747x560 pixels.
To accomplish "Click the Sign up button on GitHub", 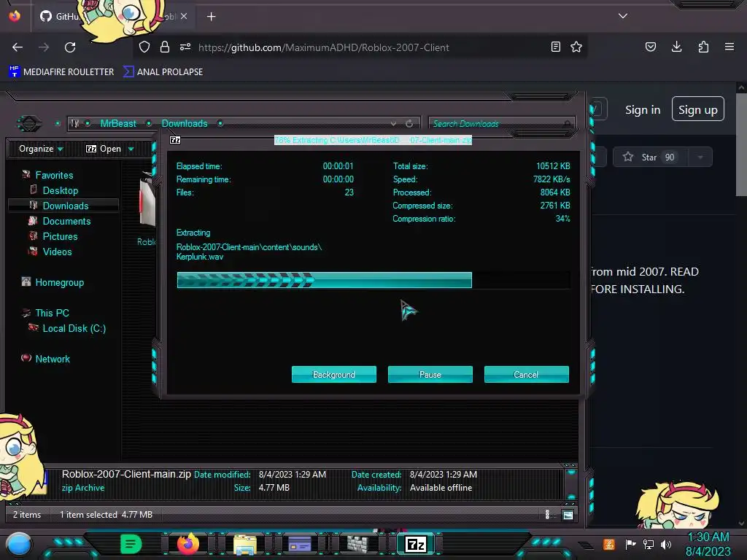I will (x=698, y=109).
